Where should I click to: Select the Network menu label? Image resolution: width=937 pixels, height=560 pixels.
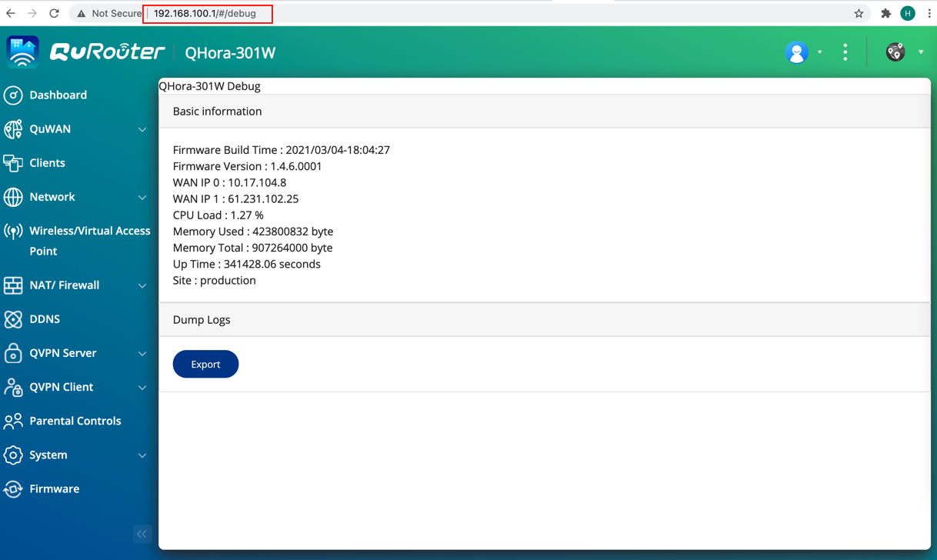(52, 197)
